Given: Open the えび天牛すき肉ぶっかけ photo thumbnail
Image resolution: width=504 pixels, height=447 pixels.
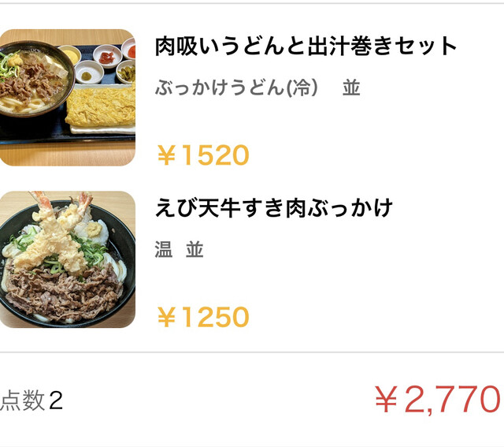Looking at the screenshot, I should pos(67,259).
